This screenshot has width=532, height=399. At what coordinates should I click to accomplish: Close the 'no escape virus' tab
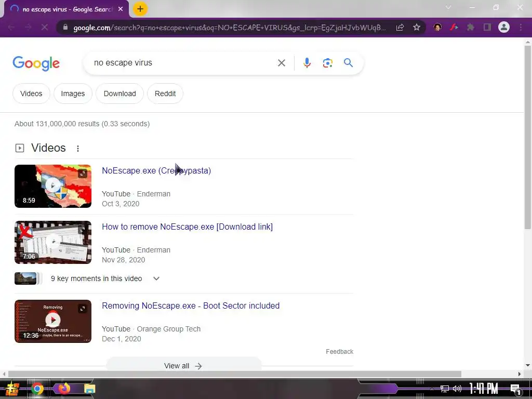[x=121, y=9]
